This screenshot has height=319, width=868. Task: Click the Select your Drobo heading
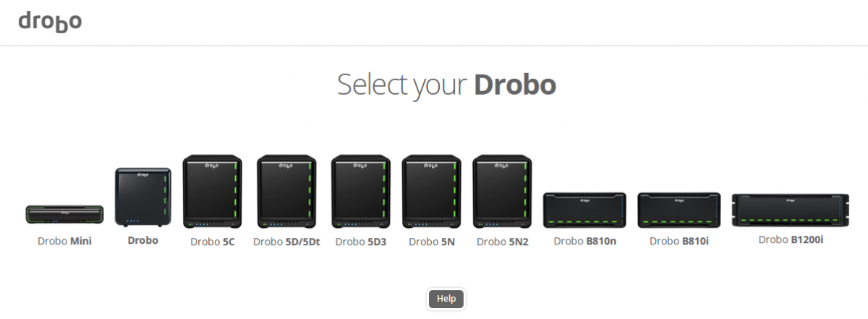click(x=446, y=85)
